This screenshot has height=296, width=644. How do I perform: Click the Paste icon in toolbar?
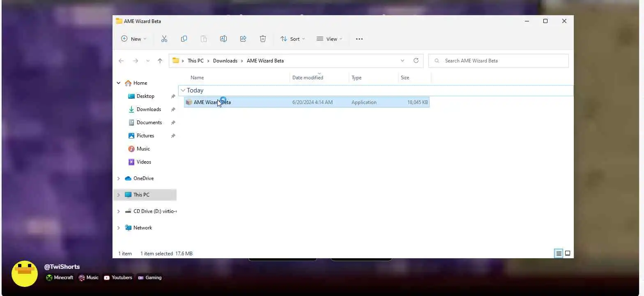click(x=204, y=39)
